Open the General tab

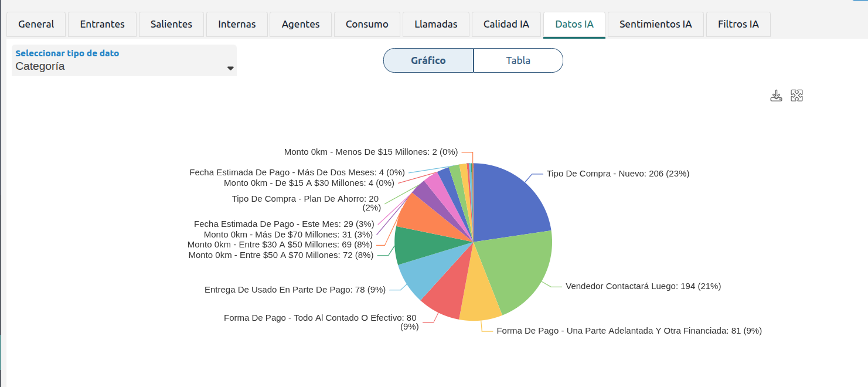(x=36, y=24)
